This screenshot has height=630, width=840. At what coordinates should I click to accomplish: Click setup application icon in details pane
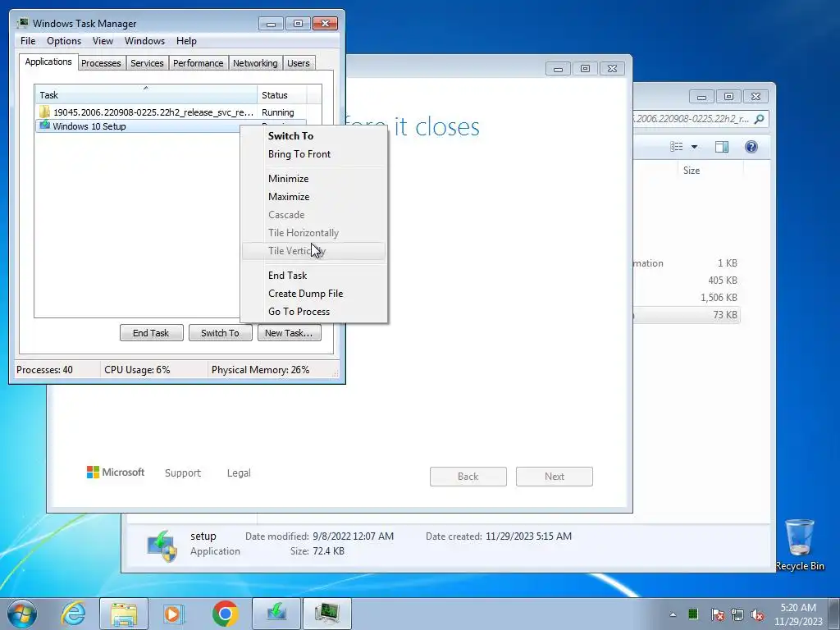162,546
